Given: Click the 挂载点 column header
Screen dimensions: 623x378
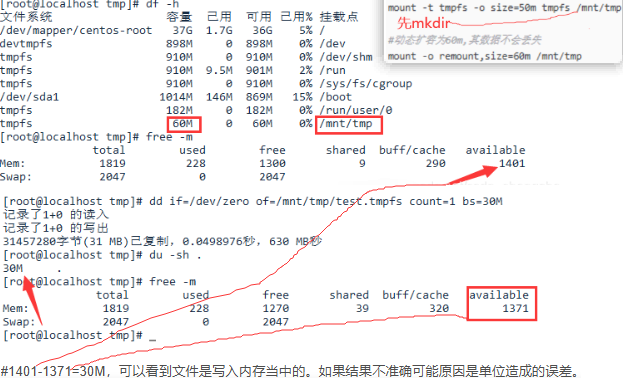Looking at the screenshot, I should (339, 17).
